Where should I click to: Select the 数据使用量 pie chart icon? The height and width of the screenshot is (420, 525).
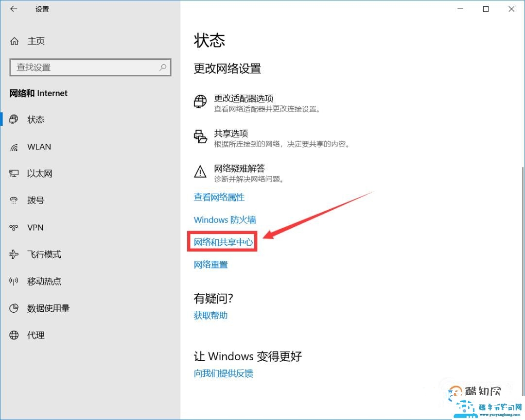(x=14, y=308)
